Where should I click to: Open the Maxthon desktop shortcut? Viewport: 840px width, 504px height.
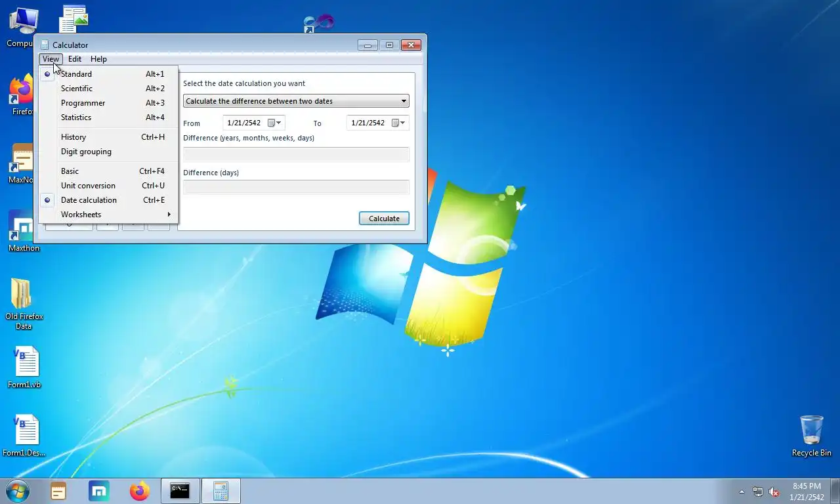pos(23,231)
